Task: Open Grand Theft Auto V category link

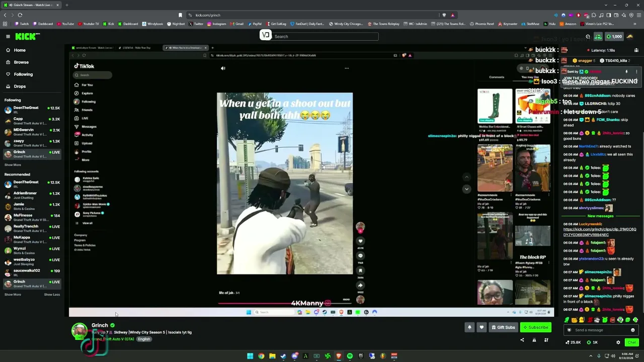Action: click(x=113, y=339)
